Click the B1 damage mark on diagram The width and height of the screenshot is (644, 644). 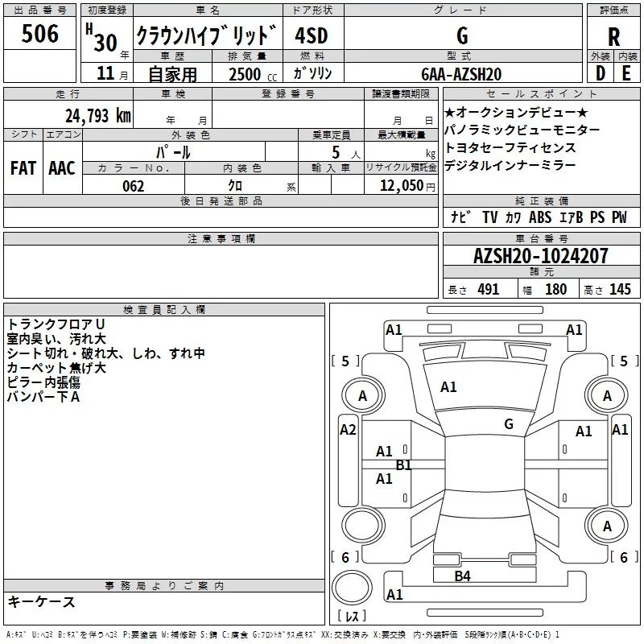point(403,464)
